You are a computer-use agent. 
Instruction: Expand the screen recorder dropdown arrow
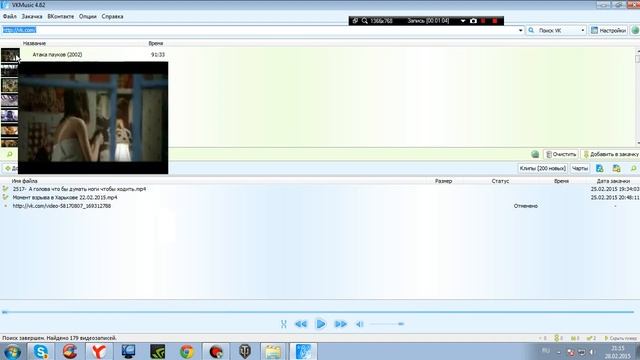coord(463,21)
